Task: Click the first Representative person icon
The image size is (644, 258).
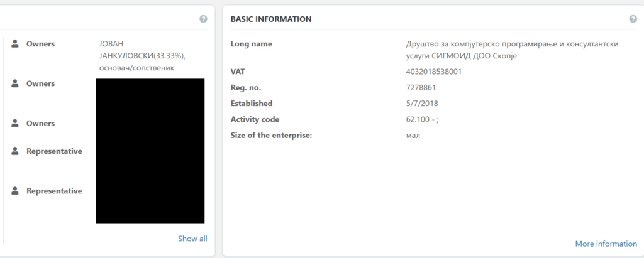Action: (x=15, y=151)
